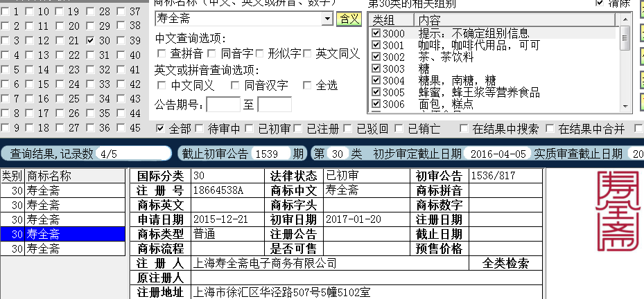This screenshot has width=644, height=299.
Task: Click group list scrollbar up arrow
Action: (625, 19)
